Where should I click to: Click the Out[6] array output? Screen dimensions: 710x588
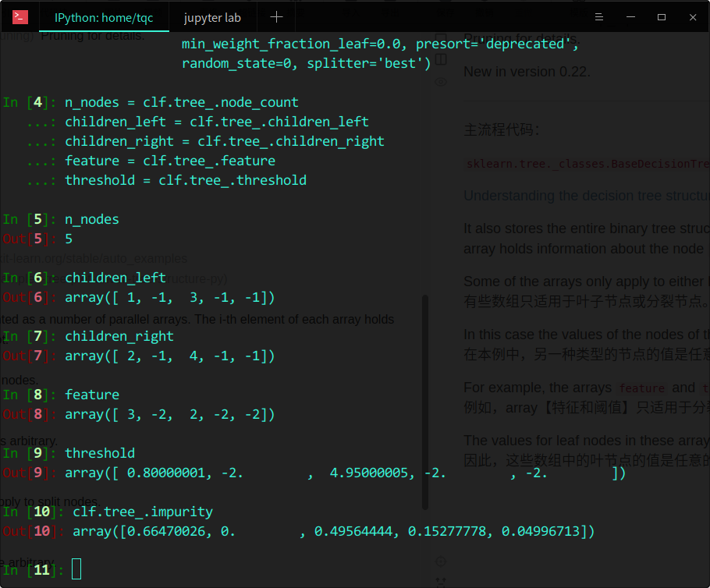click(x=170, y=297)
